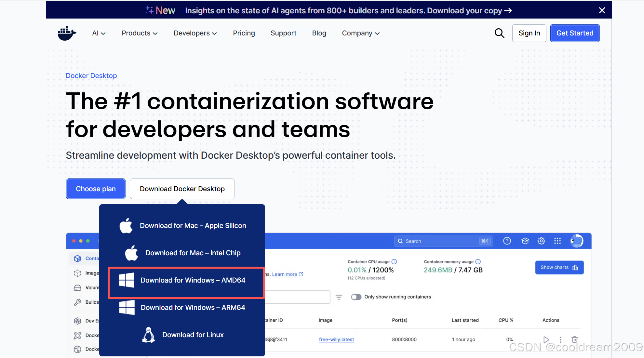
Task: Click the filter lines icon beside search box
Action: tap(339, 297)
